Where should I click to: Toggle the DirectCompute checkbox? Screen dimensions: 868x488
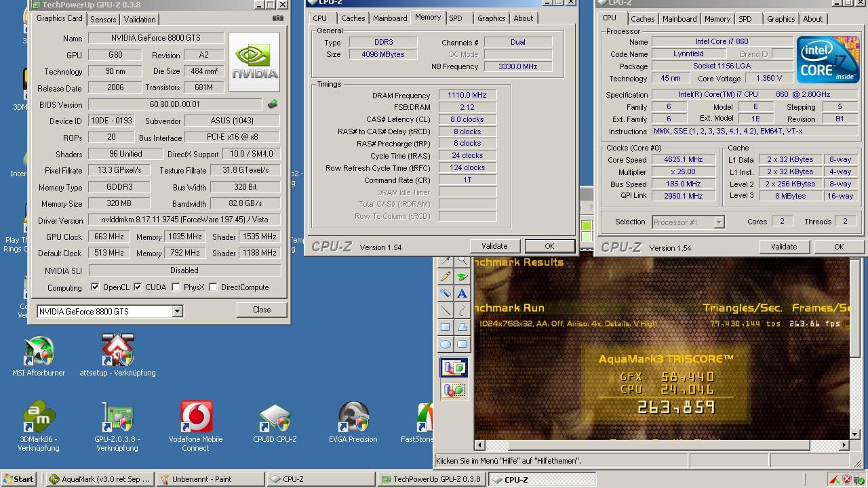click(213, 287)
